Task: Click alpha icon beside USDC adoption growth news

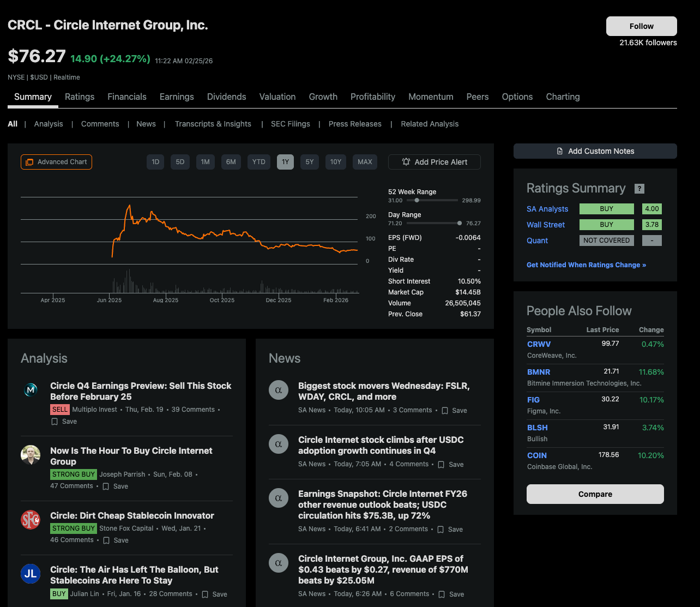Action: click(x=279, y=444)
